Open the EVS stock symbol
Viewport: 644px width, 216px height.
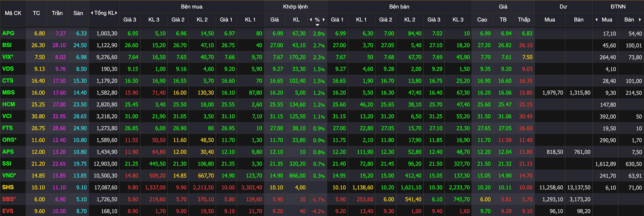point(8,211)
